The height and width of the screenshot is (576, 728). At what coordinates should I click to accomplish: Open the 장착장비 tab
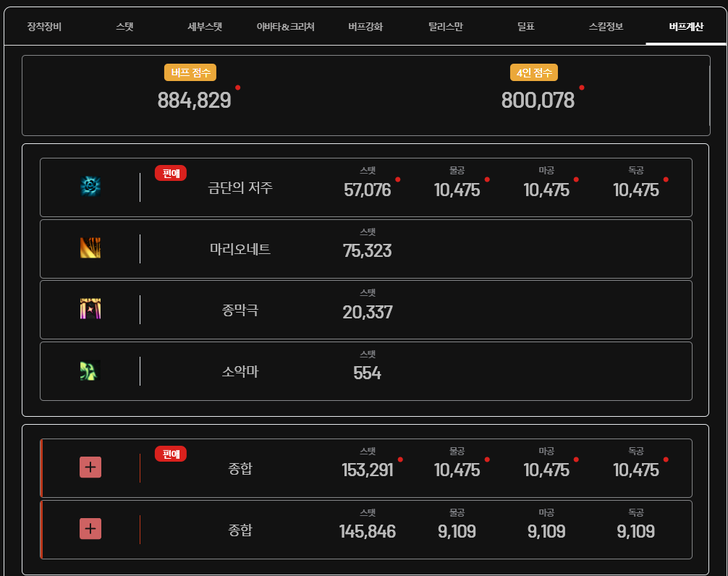click(44, 27)
